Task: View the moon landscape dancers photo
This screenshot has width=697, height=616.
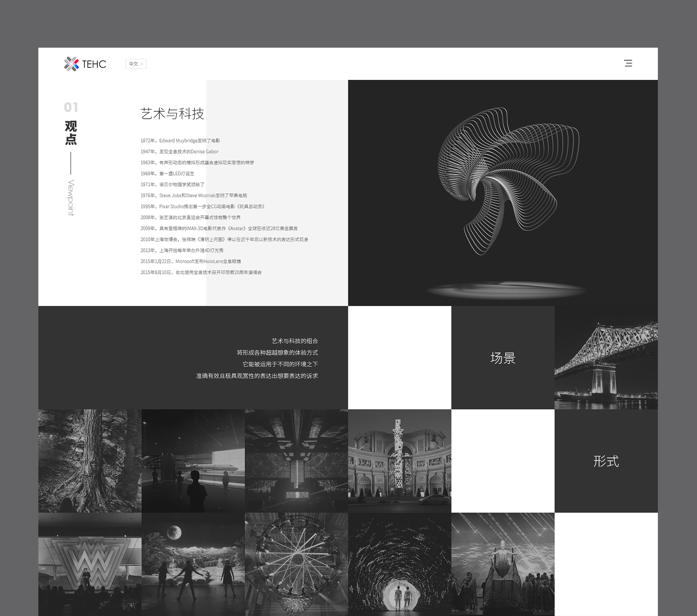Action: point(193,564)
